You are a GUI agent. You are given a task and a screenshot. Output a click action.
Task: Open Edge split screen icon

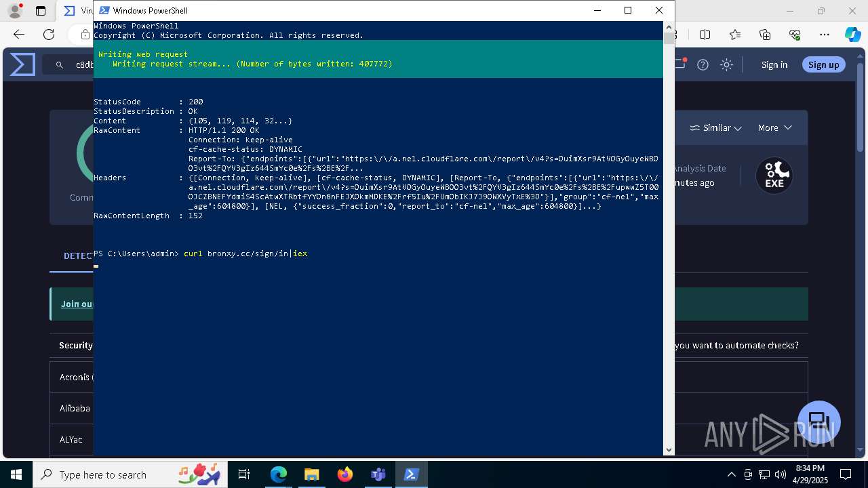(705, 35)
